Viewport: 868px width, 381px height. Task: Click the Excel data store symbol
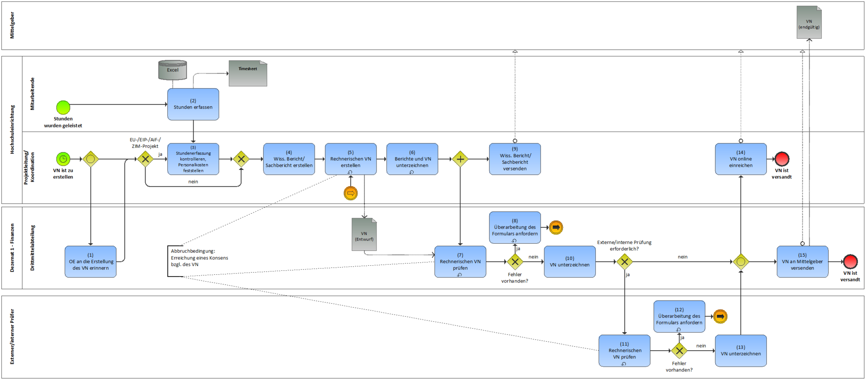[172, 70]
